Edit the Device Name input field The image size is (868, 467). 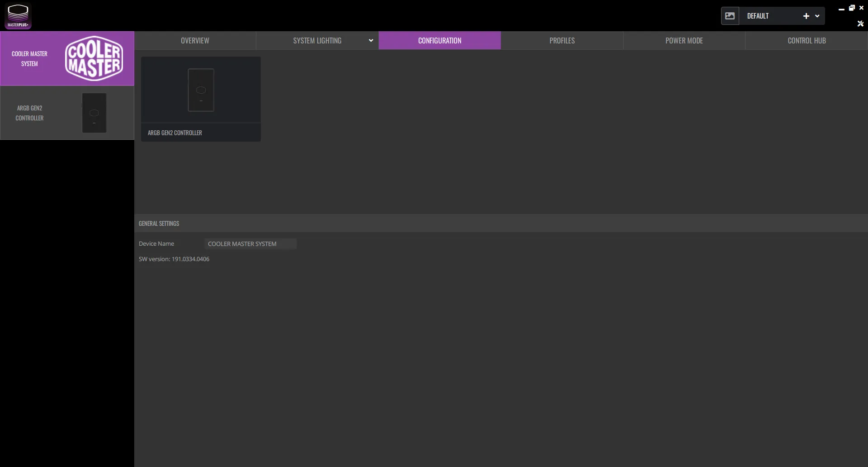250,243
